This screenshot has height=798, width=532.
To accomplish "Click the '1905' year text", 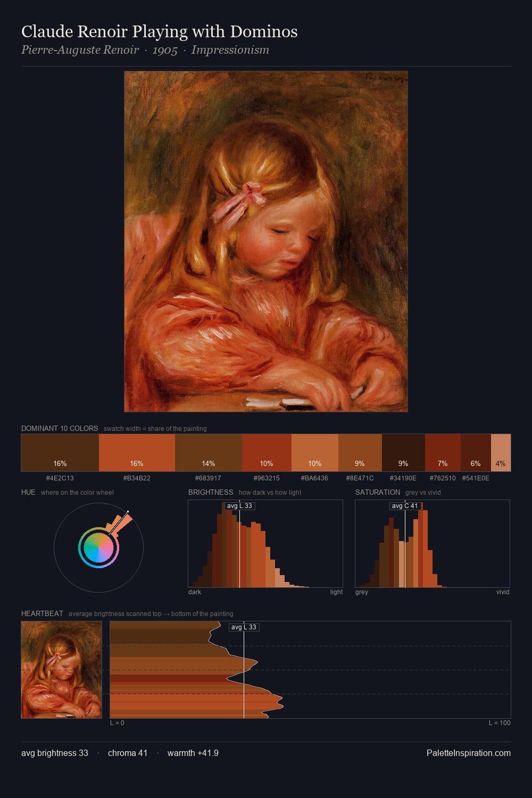I will pyautogui.click(x=165, y=51).
